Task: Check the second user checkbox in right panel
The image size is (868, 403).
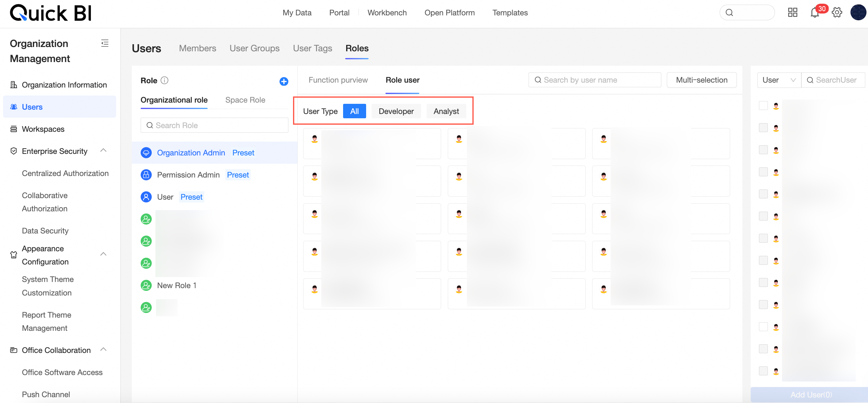Action: click(x=763, y=128)
